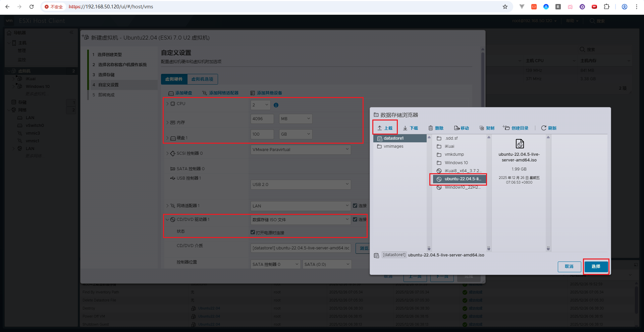
Task: Toggle the network adapter connect checkbox
Action: (x=355, y=205)
